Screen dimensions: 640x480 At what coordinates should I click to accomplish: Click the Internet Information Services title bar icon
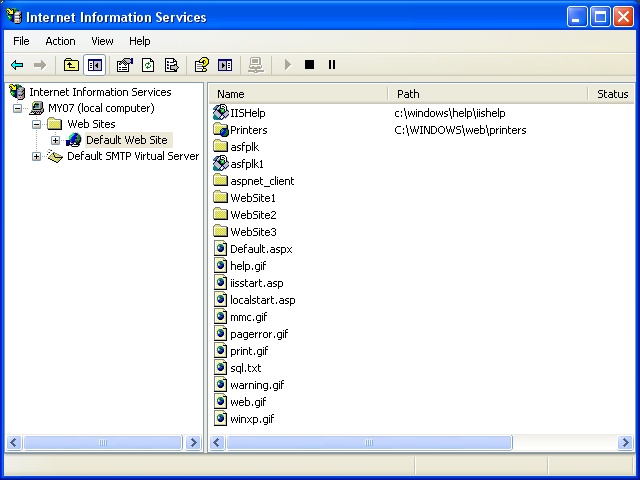click(14, 16)
